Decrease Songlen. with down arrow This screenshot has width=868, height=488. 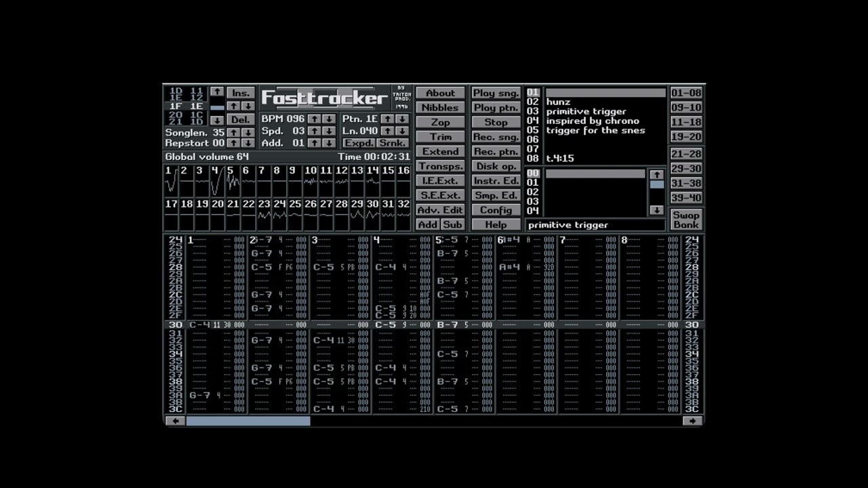[248, 133]
